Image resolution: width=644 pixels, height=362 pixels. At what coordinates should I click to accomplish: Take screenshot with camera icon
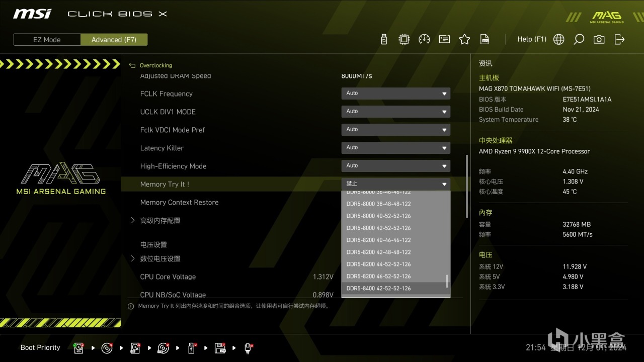599,39
